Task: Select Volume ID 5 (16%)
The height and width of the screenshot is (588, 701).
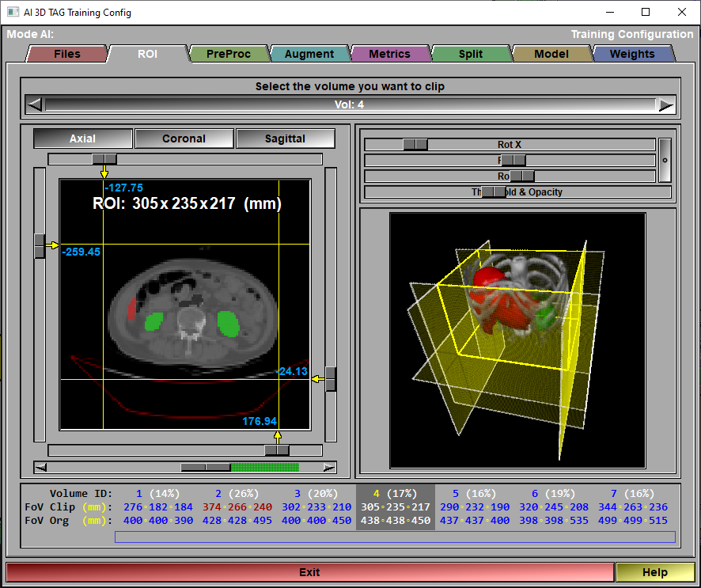Action: click(x=475, y=494)
